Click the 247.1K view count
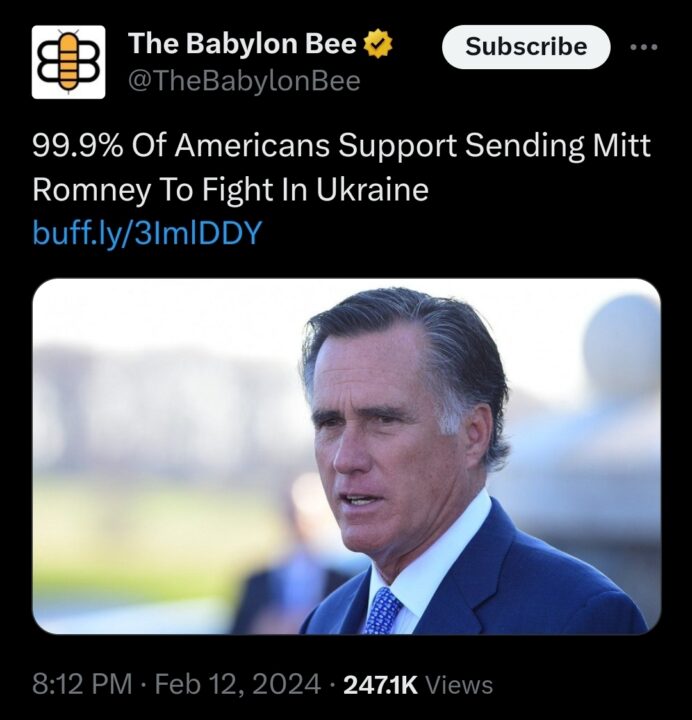Screen dimensions: 692x720 [x=380, y=685]
